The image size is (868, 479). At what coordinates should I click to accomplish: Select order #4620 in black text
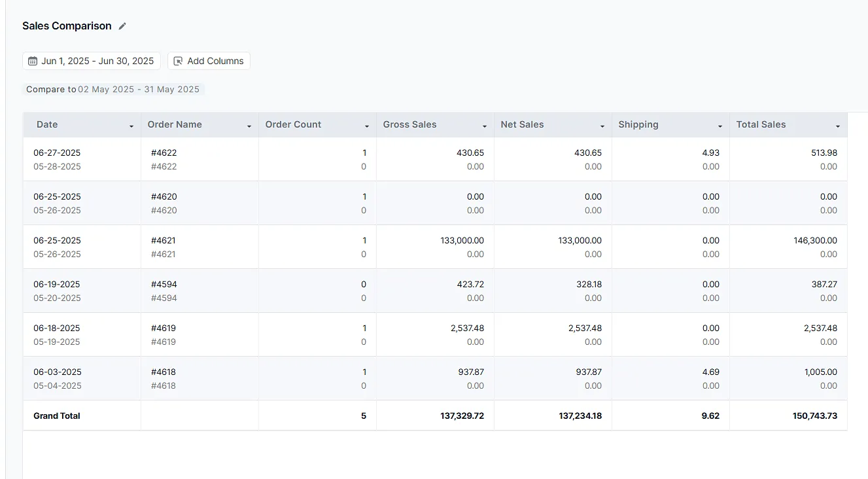coord(164,196)
